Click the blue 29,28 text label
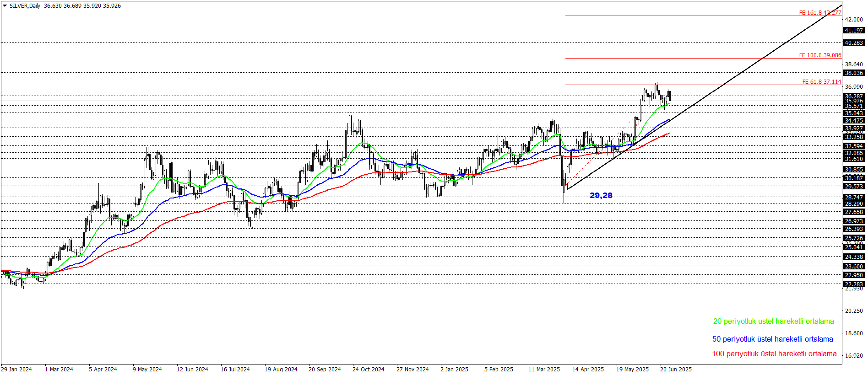Screen dimensions: 868x375 coord(601,195)
